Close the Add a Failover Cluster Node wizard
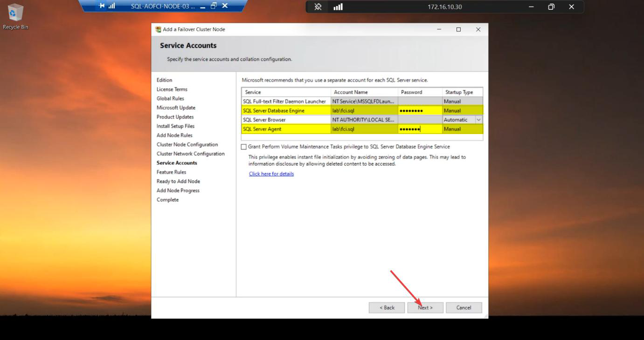 tap(478, 29)
